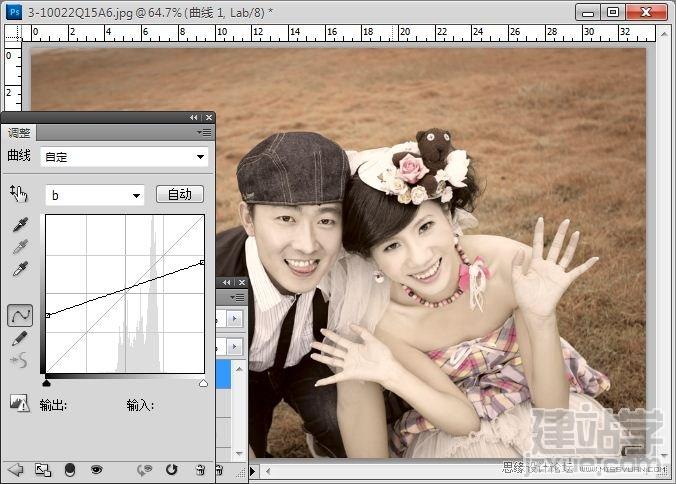Select the pencil draw-curve mode
The height and width of the screenshot is (484, 676).
coord(19,338)
